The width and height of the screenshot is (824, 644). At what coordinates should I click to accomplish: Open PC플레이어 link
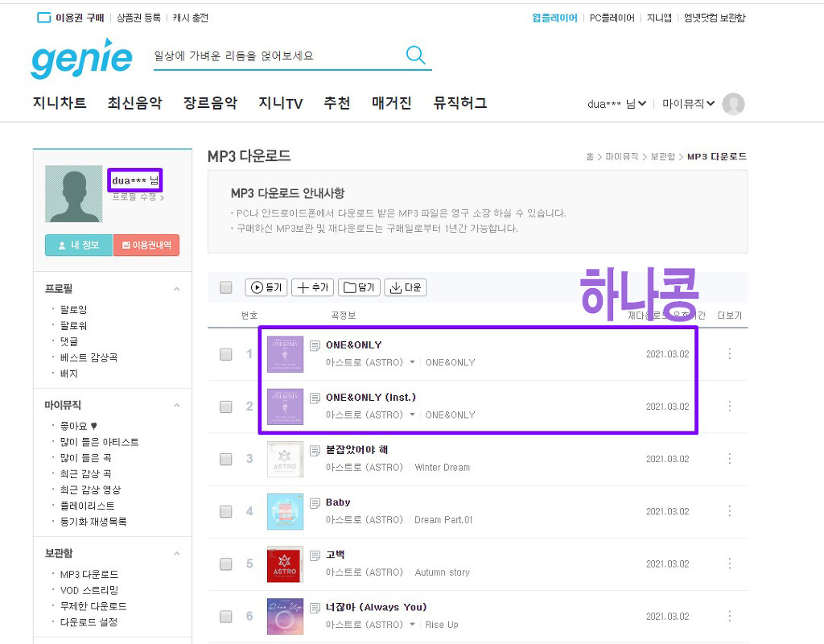(x=612, y=18)
